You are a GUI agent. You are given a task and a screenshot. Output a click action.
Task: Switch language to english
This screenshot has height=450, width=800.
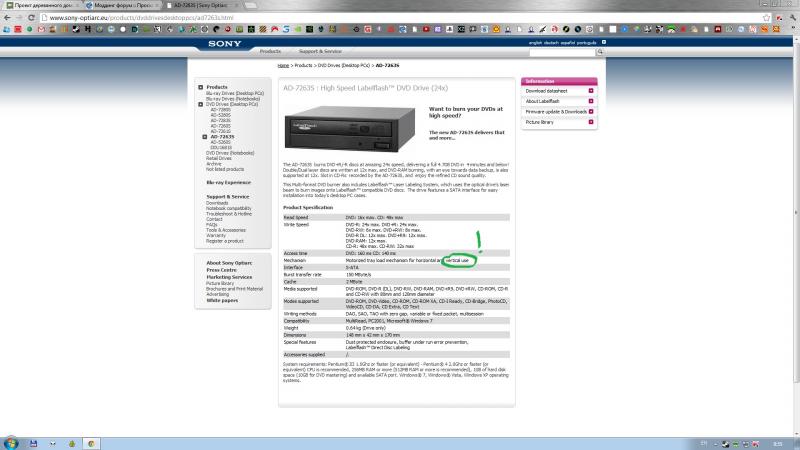535,43
